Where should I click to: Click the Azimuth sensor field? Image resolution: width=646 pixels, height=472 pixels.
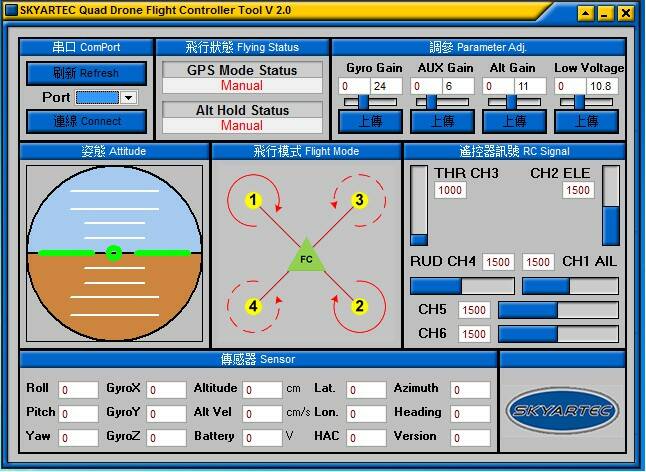tap(470, 390)
